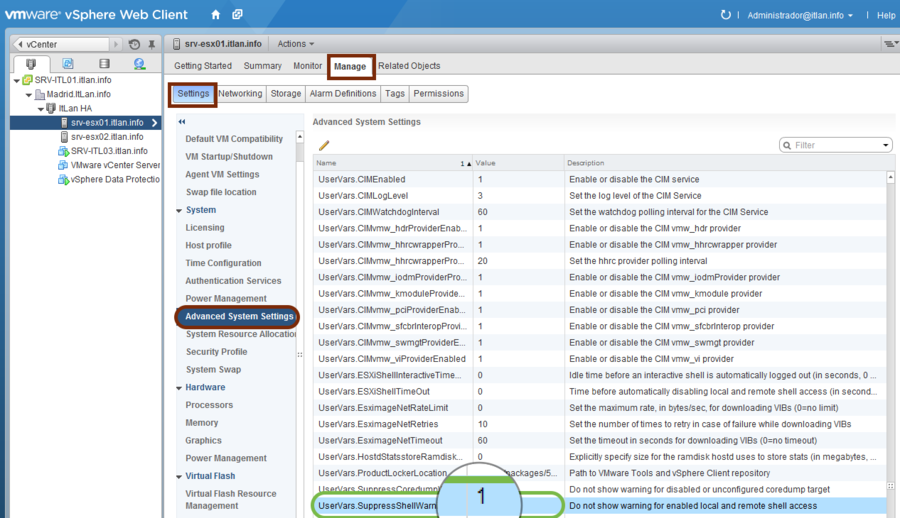Switch to Storage inventory view icon

104,64
